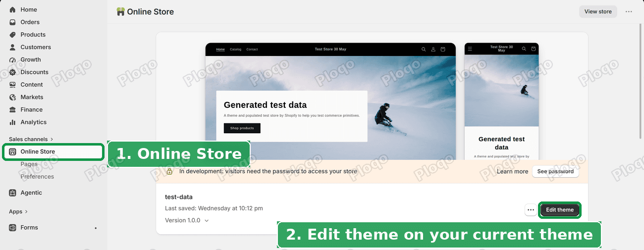Click the Growth gauge icon

pyautogui.click(x=12, y=59)
